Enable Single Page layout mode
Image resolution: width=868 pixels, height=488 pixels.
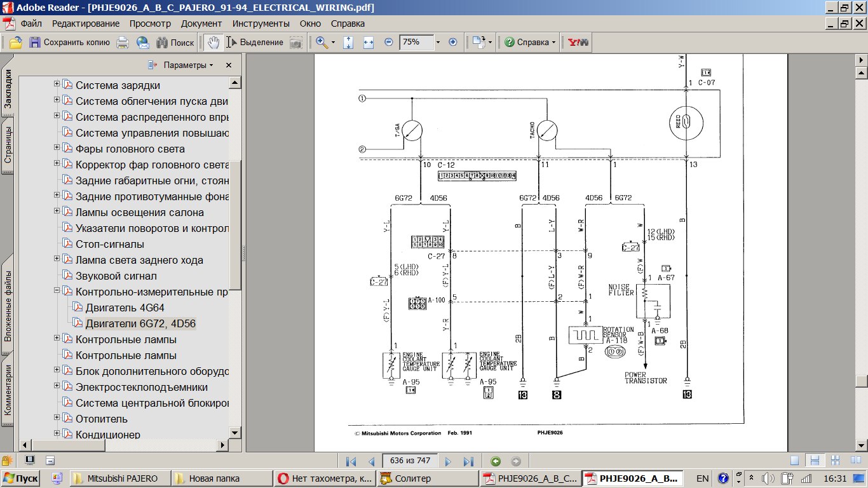[x=794, y=461]
